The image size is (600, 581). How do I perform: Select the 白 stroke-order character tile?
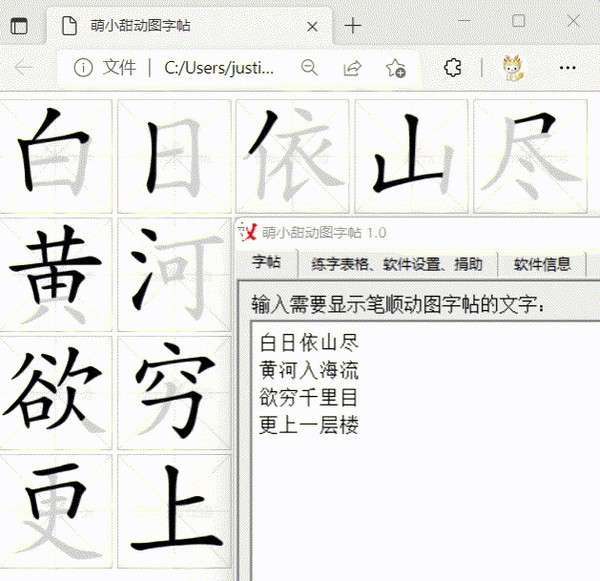[x=56, y=156]
